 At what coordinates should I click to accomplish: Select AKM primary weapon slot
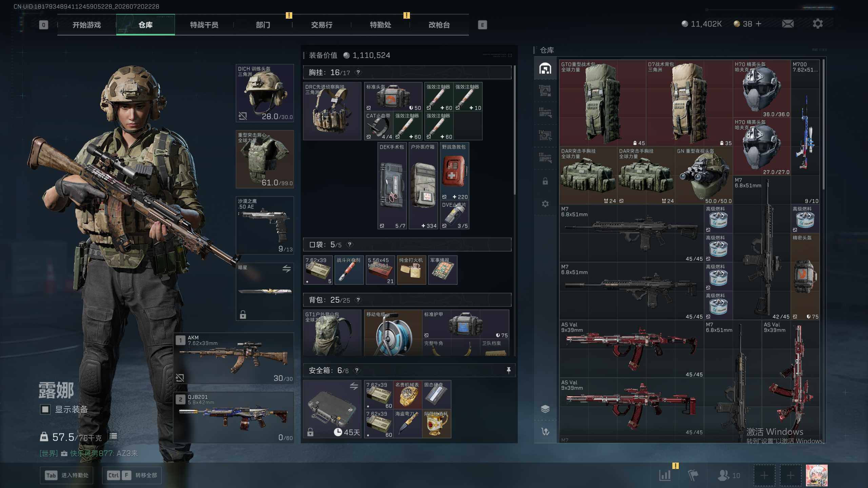234,358
